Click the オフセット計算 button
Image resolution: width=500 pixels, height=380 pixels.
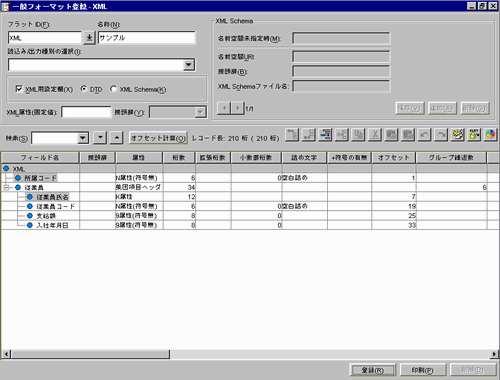point(158,138)
